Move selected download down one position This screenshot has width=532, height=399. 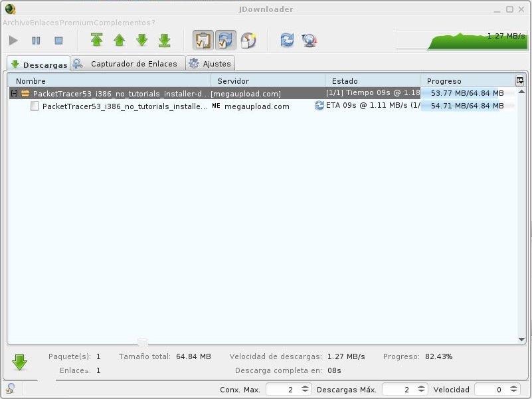(x=142, y=40)
